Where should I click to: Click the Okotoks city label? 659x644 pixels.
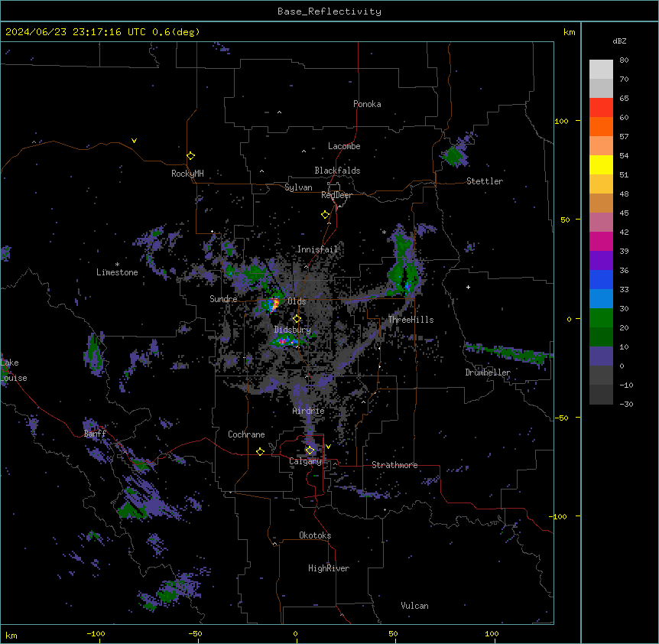315,535
